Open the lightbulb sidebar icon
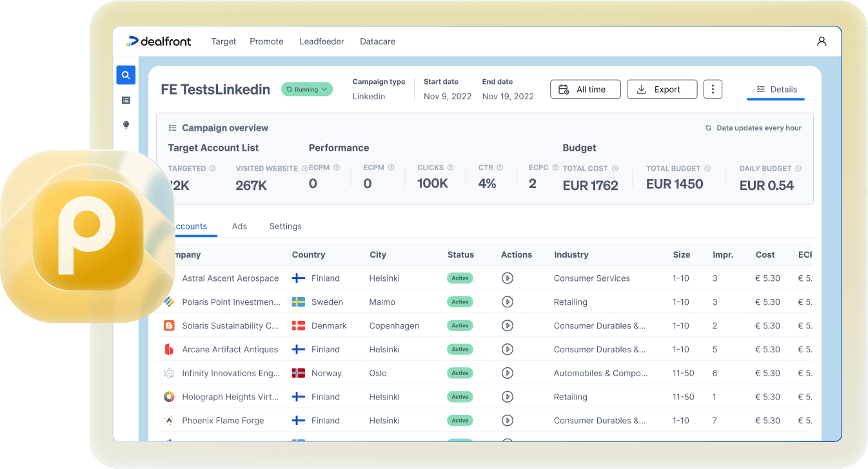The image size is (868, 469). point(126,125)
